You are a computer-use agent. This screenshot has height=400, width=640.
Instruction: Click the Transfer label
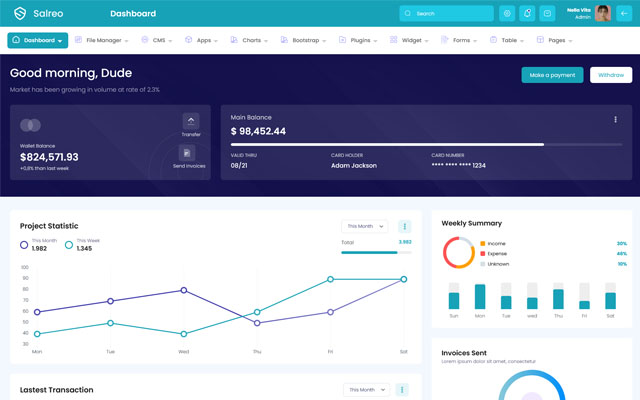(191, 134)
